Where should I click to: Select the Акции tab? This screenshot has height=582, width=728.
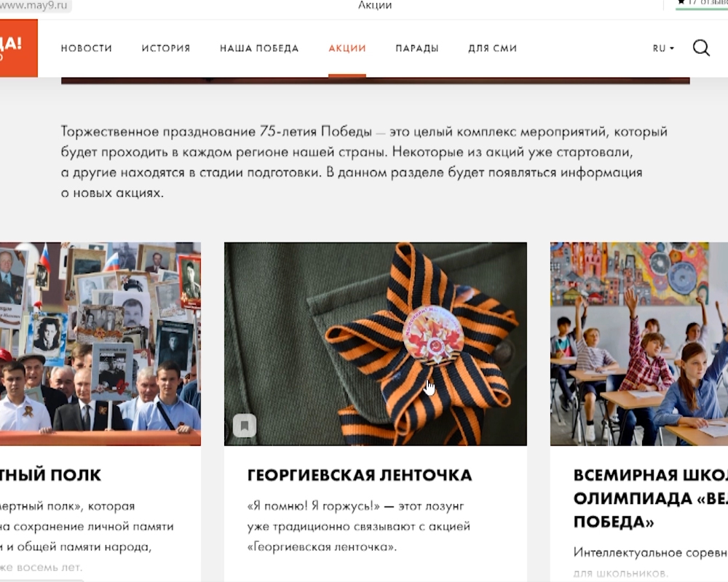pyautogui.click(x=347, y=48)
